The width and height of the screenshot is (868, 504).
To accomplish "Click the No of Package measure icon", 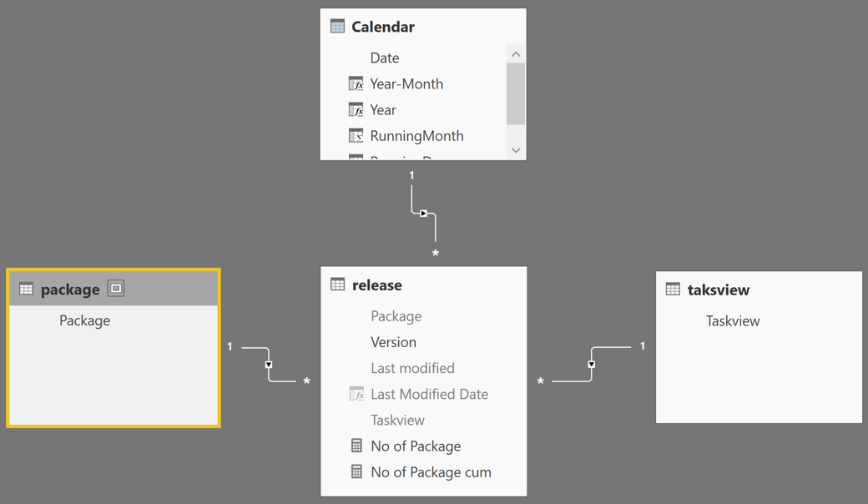I will [x=356, y=446].
